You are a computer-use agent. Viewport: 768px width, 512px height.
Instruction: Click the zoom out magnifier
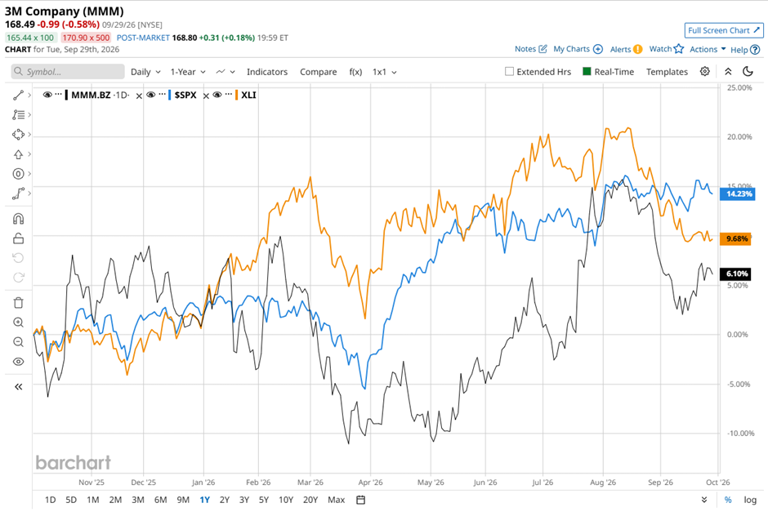tap(18, 342)
